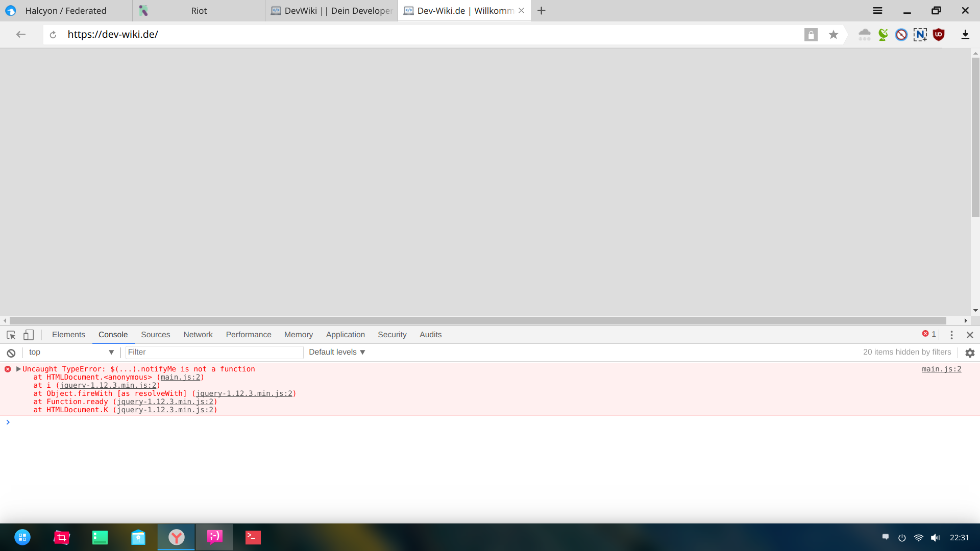Click the uBlock Origin extension icon
This screenshot has width=980, height=551.
pos(939,35)
